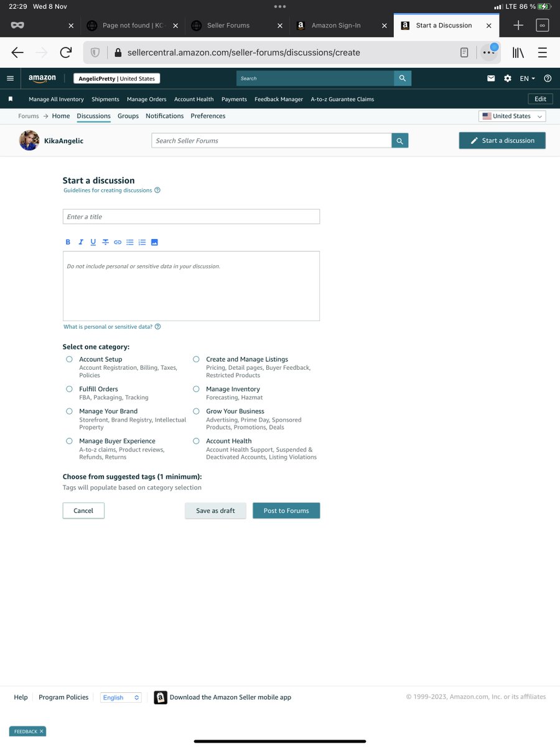560x747 pixels.
Task: Go back with the browser back arrow
Action: [x=17, y=53]
